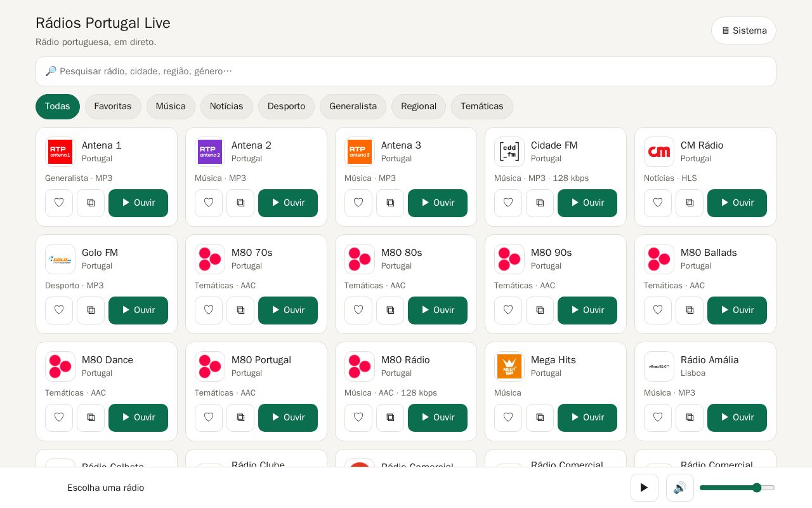Click the heart icon on Mega Hits
The height and width of the screenshot is (508, 812).
(508, 418)
